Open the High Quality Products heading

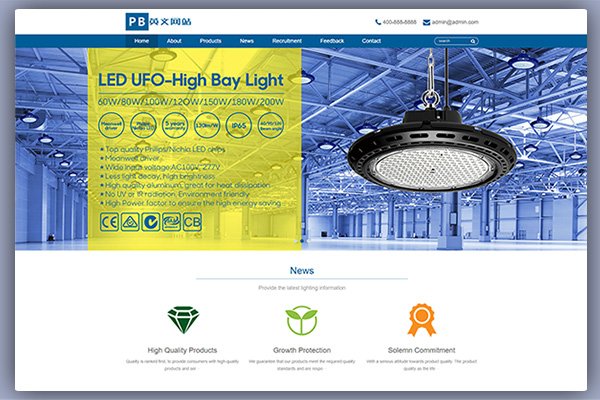[x=183, y=350]
